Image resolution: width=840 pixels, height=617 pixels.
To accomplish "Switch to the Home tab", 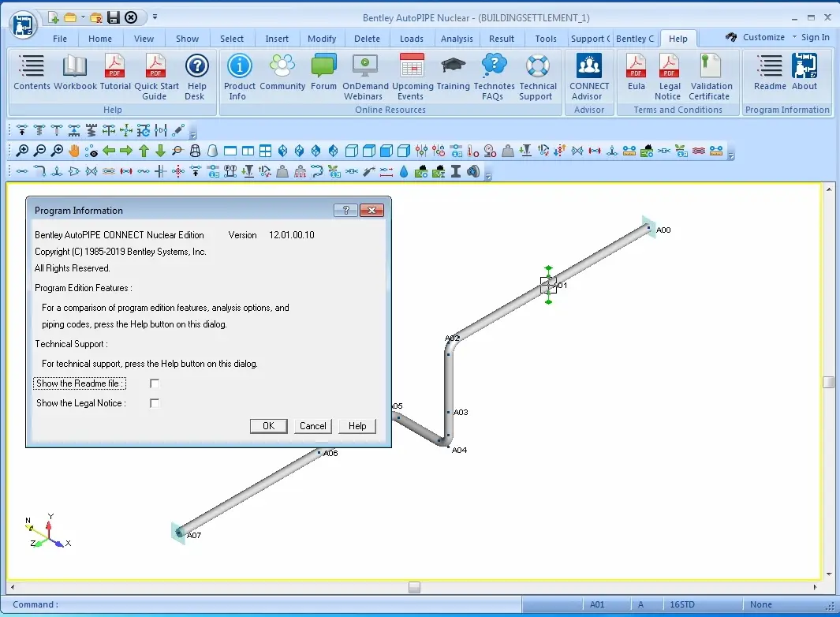I will click(x=100, y=39).
